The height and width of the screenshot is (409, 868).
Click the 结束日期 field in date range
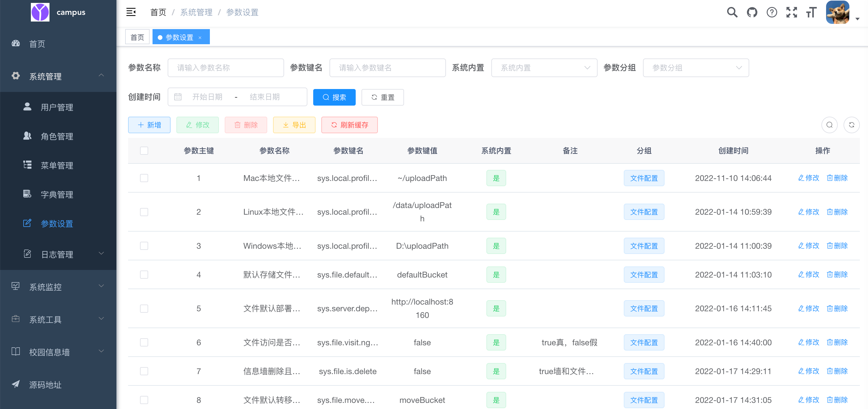click(265, 97)
